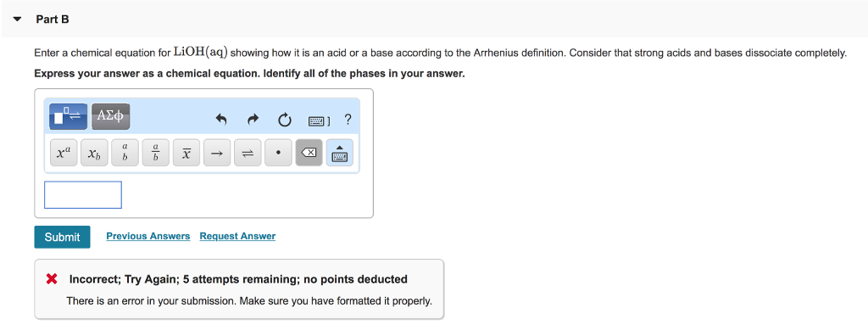Focus the chemical equation answer box

pos(83,194)
